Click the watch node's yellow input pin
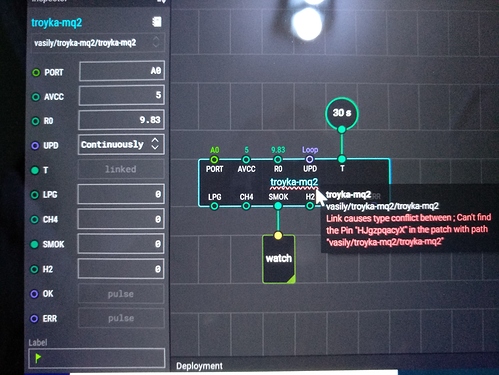The width and height of the screenshot is (499, 375). point(278,236)
